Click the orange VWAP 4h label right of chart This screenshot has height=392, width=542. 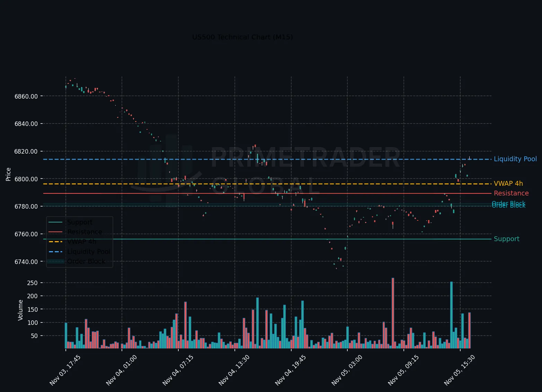tap(508, 184)
